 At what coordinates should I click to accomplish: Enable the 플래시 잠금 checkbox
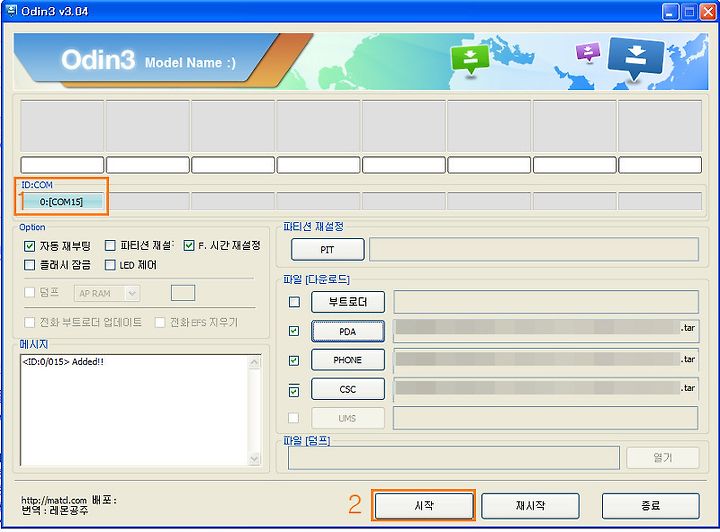pos(29,265)
